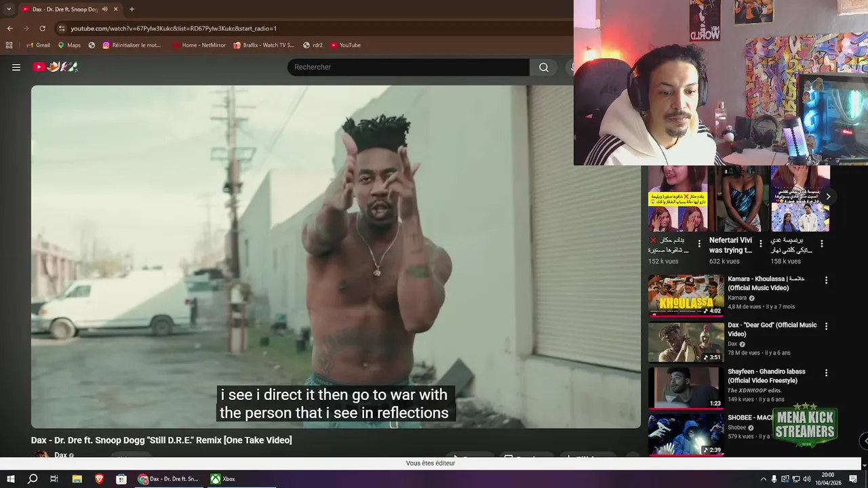Expand the system tray hidden icons arrow
This screenshot has width=868, height=488.
(x=763, y=479)
